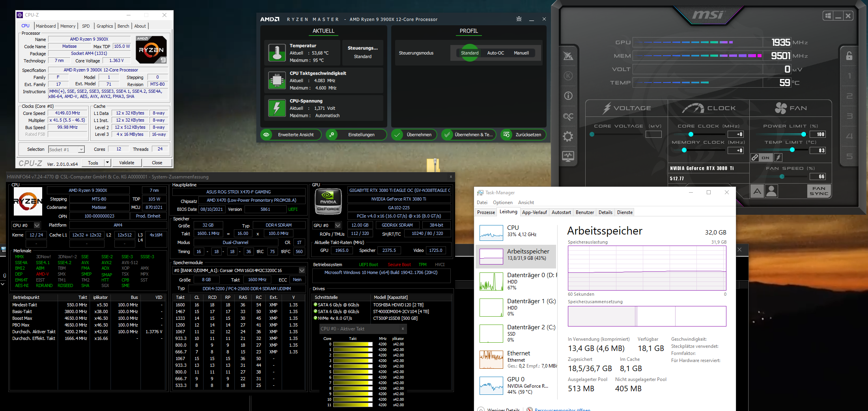The width and height of the screenshot is (868, 411).
Task: Click the Fan Speed percentage field
Action: click(818, 176)
